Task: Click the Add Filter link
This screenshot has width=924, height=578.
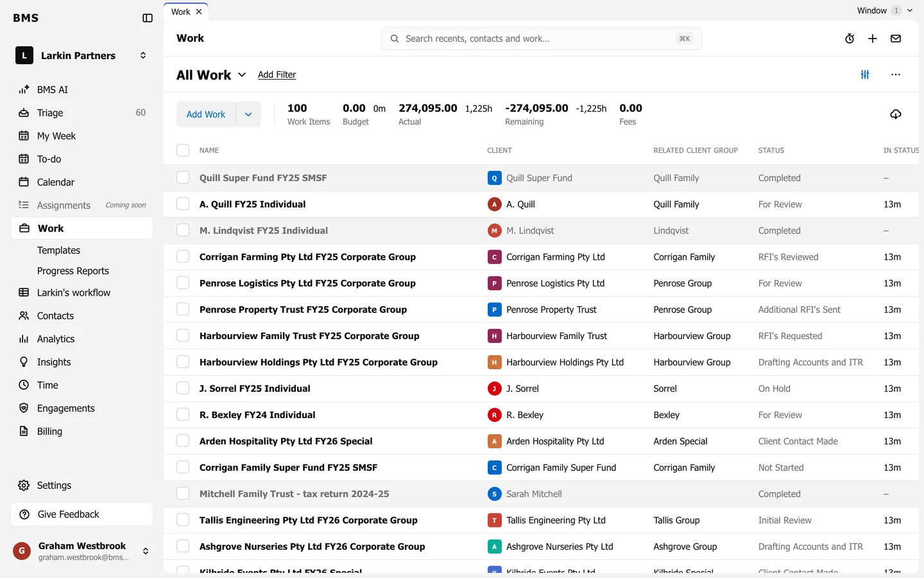Action: 277,75
